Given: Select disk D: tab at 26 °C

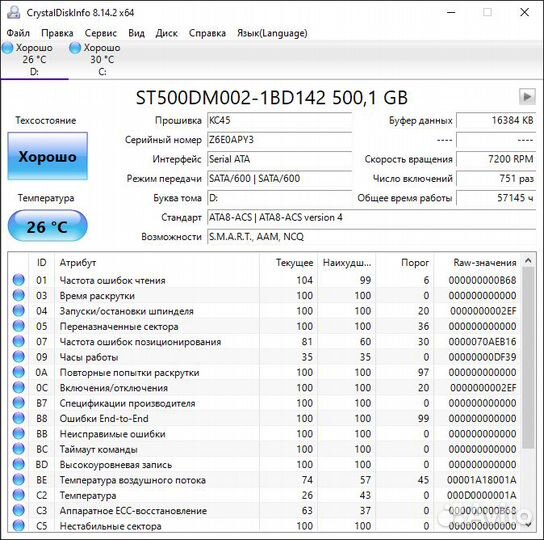Looking at the screenshot, I should [34, 59].
